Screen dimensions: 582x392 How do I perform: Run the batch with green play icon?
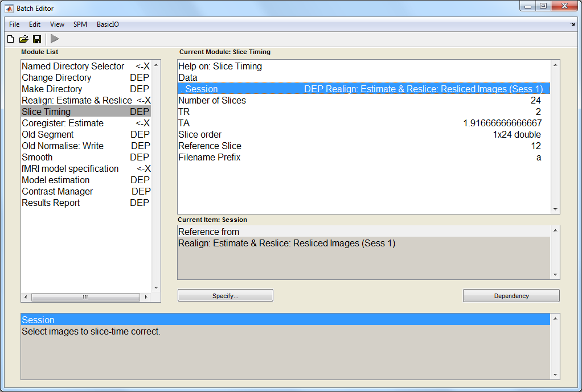click(x=55, y=39)
